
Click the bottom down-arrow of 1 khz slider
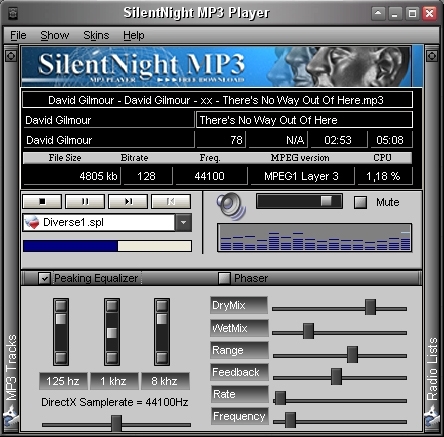112,358
